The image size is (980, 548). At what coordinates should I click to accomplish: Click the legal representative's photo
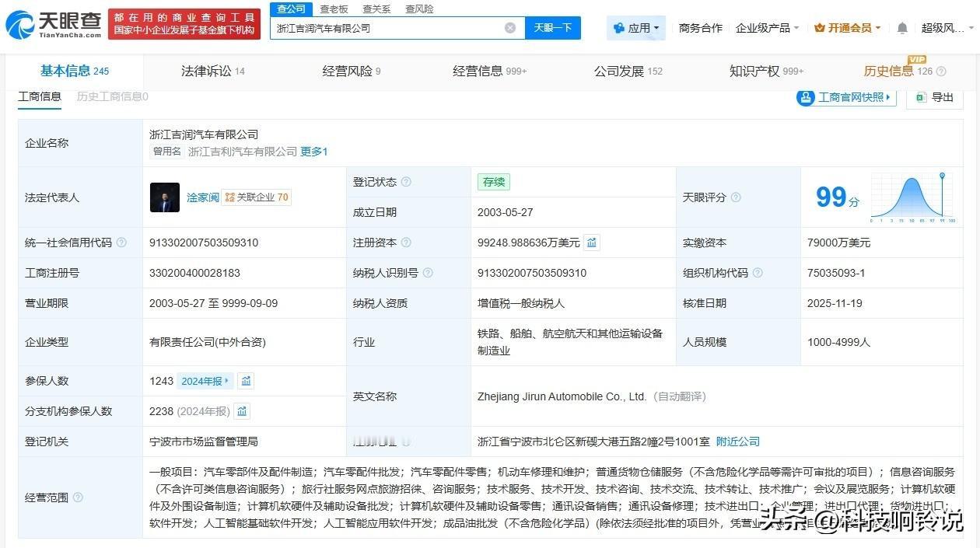(165, 197)
